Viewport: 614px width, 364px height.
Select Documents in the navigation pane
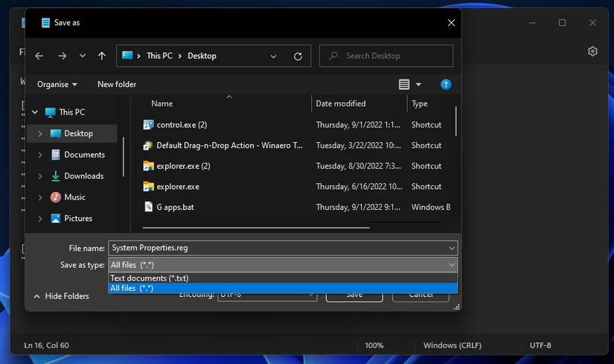click(84, 155)
